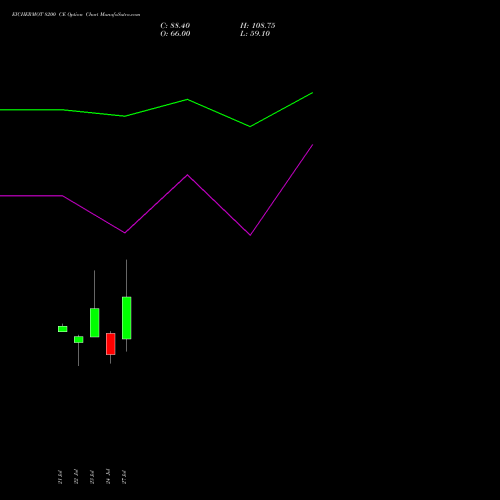Click the green indicator line

[187, 100]
